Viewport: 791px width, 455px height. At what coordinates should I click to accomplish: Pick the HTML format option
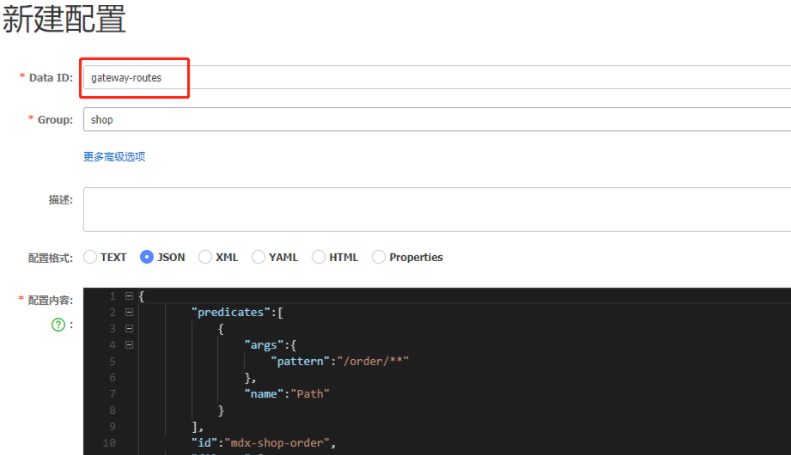coord(319,257)
